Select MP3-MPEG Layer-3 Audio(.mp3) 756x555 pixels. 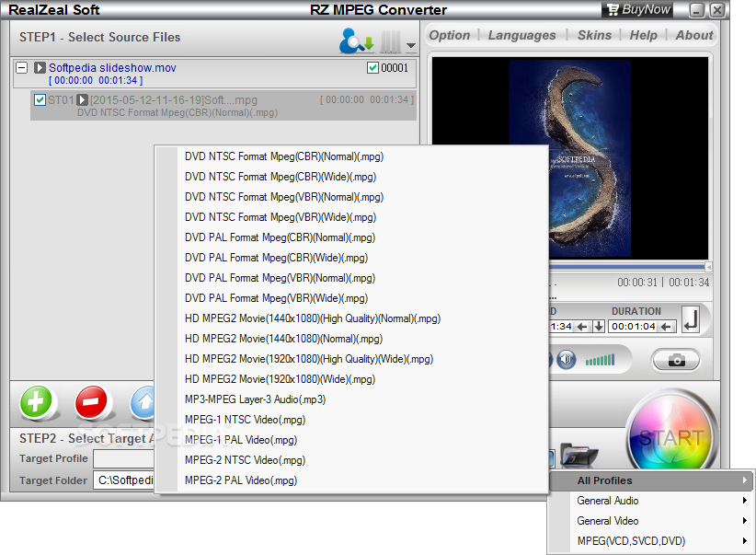click(352, 400)
